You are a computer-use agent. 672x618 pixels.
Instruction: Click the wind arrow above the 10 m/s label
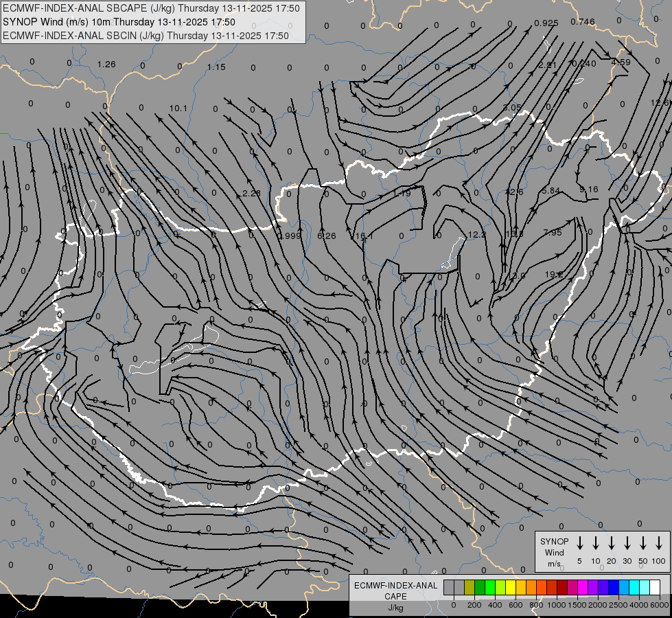click(x=596, y=543)
